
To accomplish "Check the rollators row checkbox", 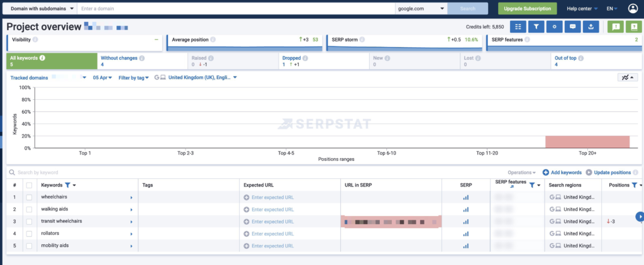I will (x=29, y=234).
